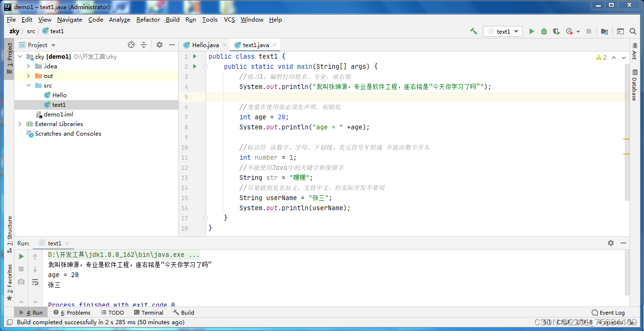Viewport: 644px width, 331px height.
Task: Open the Terminal tool window
Action: [x=149, y=312]
